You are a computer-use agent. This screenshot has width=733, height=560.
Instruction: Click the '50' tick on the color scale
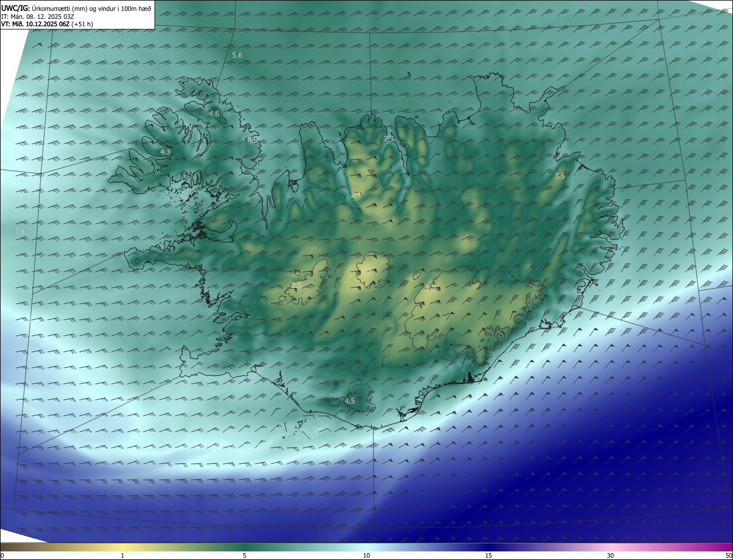coord(728,555)
